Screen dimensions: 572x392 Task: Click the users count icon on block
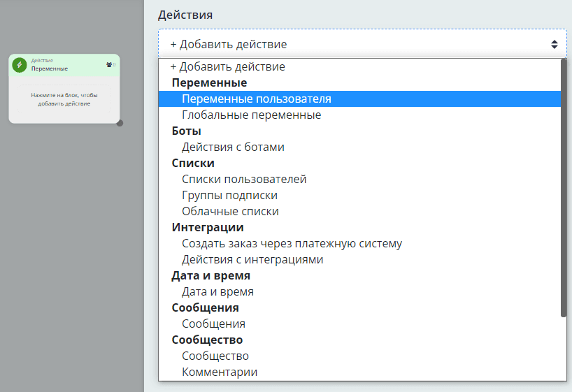pos(109,64)
